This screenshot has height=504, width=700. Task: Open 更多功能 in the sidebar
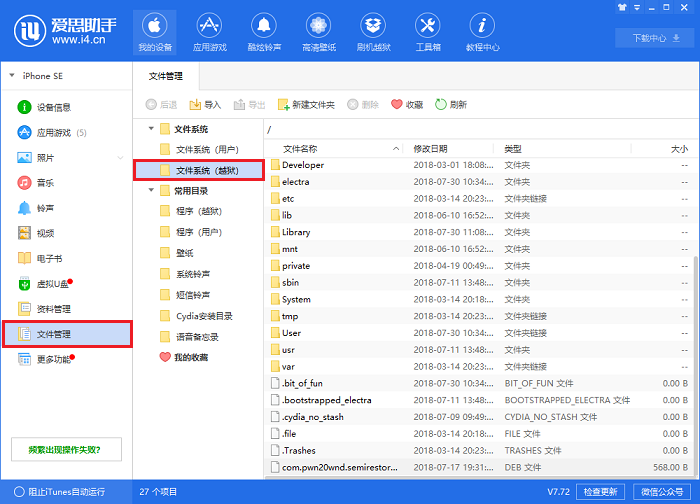coord(46,359)
